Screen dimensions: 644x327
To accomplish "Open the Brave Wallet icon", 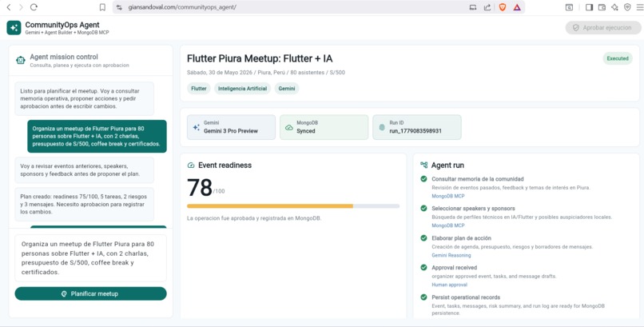I will click(x=602, y=7).
